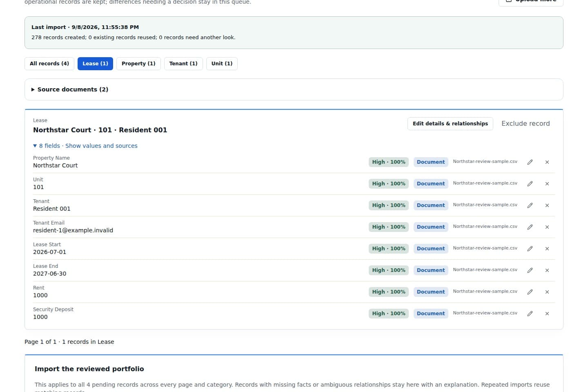Edit the Tenant Resident 001 field

coord(530,205)
